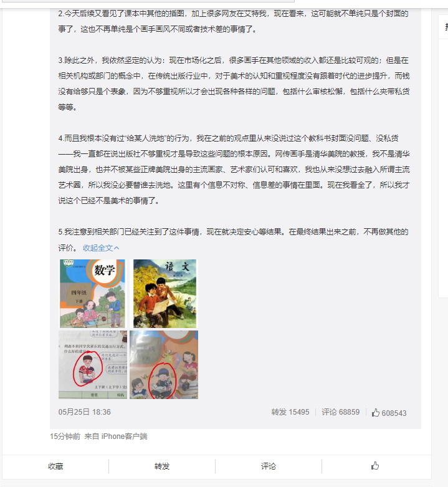Click the upward chevron beside 收起全文

pyautogui.click(x=117, y=248)
